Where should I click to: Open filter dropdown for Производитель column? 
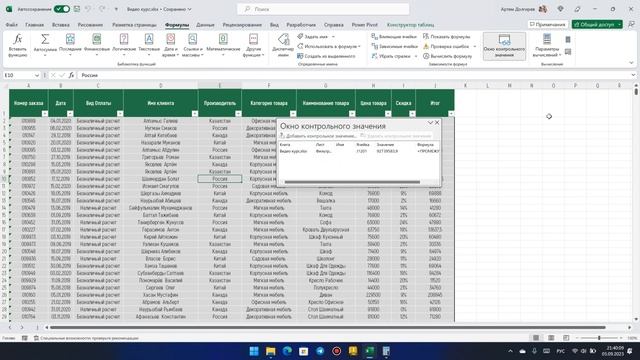point(238,113)
